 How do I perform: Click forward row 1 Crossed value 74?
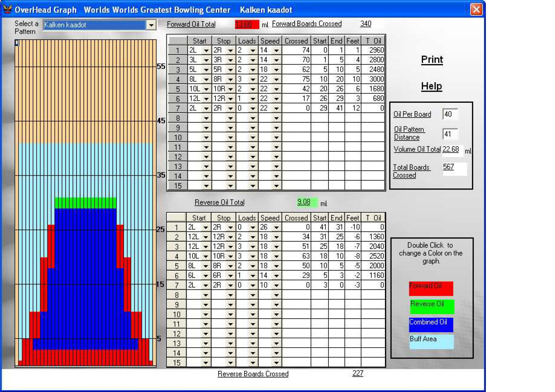296,50
